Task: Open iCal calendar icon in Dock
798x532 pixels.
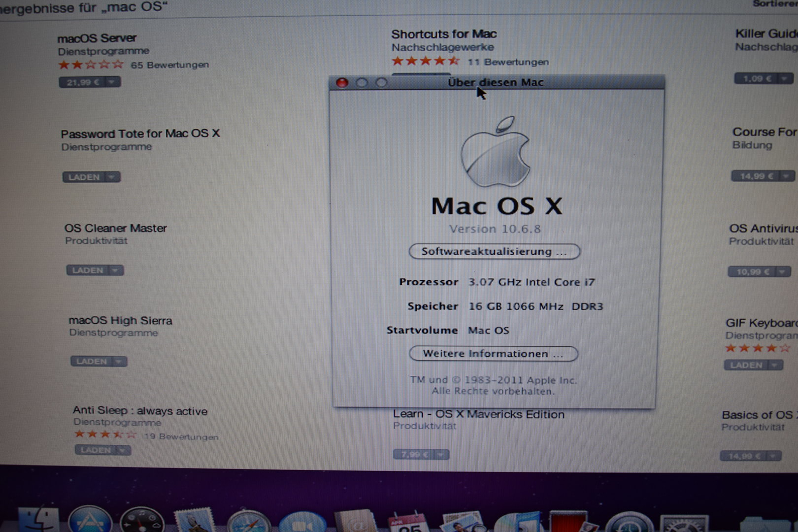Action: pos(409,522)
